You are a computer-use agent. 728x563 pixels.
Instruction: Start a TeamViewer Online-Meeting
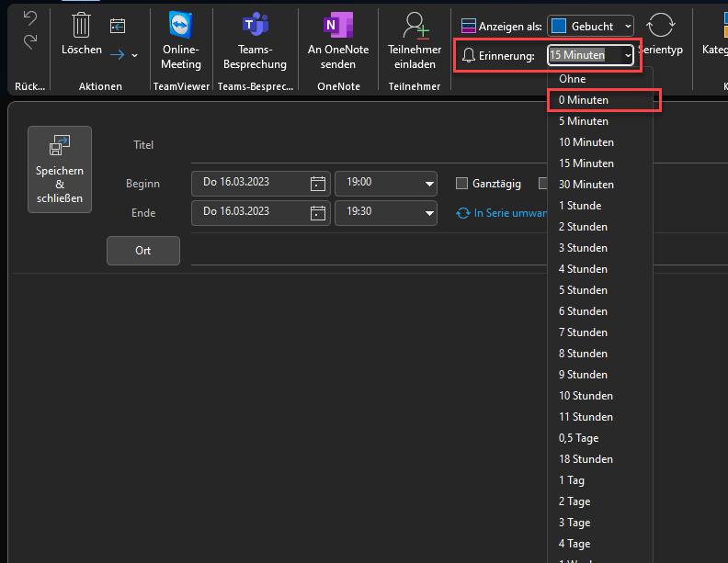pos(181,26)
